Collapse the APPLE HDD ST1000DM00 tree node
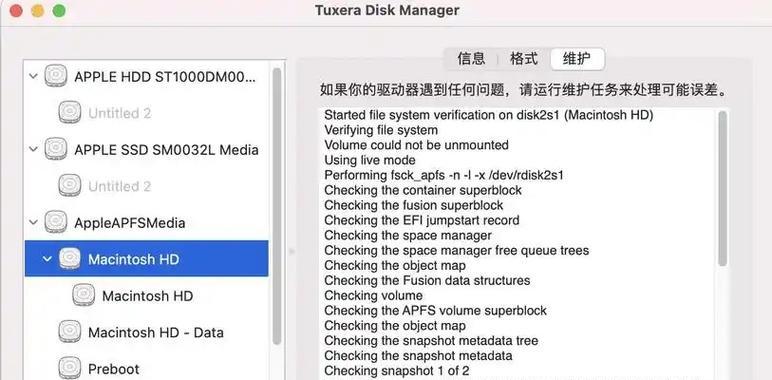This screenshot has width=772, height=380. 33,77
